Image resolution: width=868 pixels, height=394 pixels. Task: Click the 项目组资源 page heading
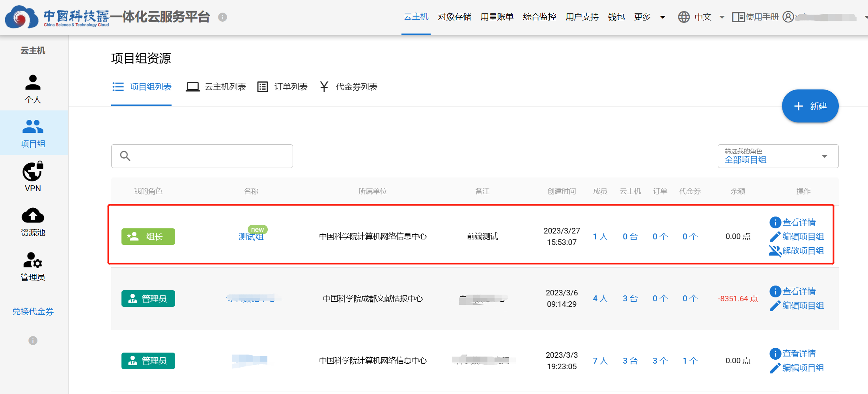pos(141,58)
